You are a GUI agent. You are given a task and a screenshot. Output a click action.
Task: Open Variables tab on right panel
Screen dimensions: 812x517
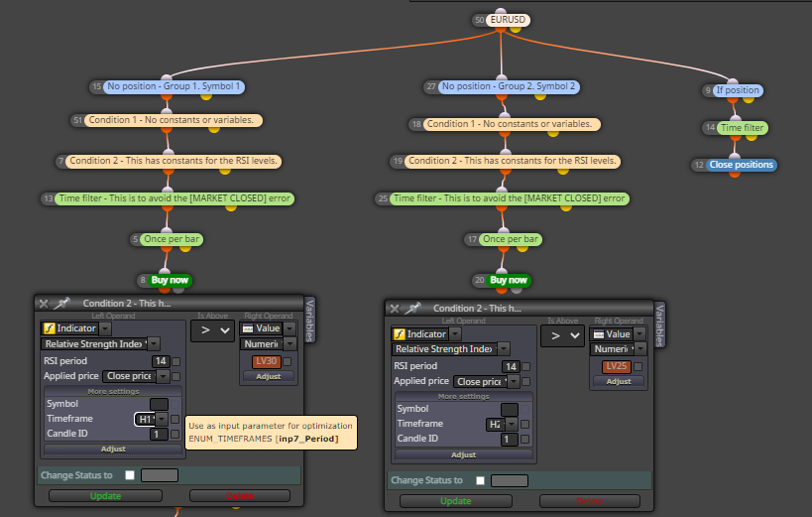pyautogui.click(x=659, y=325)
